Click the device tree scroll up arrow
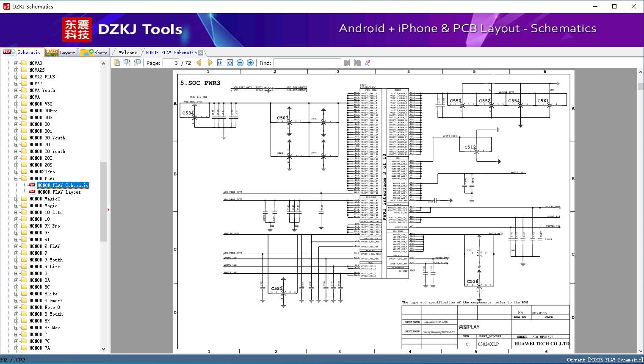The image size is (644, 364). pos(103,64)
